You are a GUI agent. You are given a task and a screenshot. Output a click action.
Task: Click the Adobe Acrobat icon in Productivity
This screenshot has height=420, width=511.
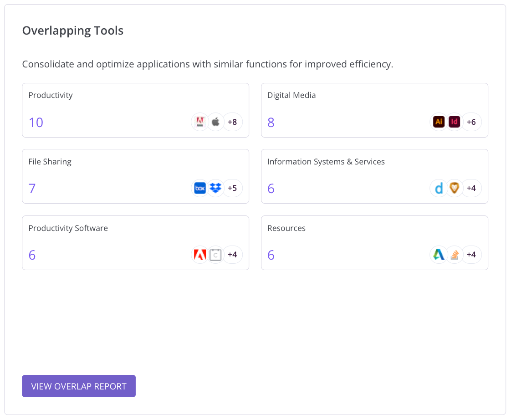pyautogui.click(x=199, y=122)
